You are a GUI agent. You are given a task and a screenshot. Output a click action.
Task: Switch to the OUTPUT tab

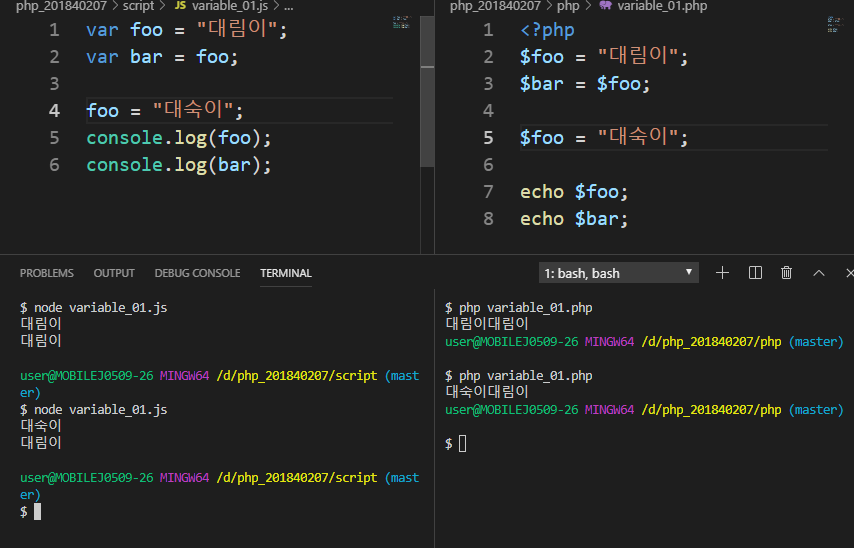tap(114, 273)
